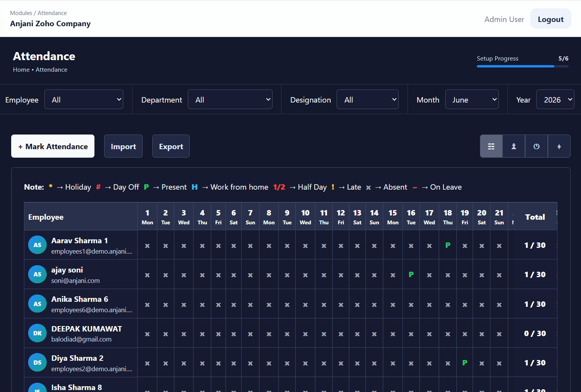Click the day 18 Thu column header

pos(448,217)
